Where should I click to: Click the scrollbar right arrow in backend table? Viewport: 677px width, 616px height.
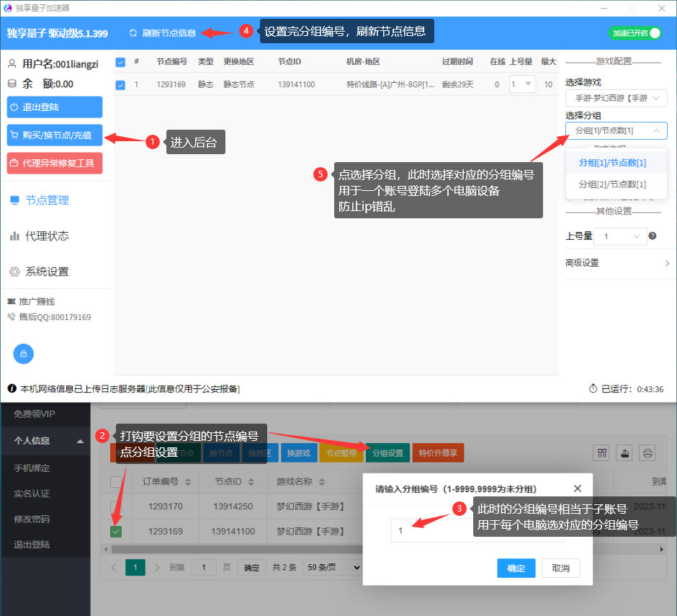[661, 549]
